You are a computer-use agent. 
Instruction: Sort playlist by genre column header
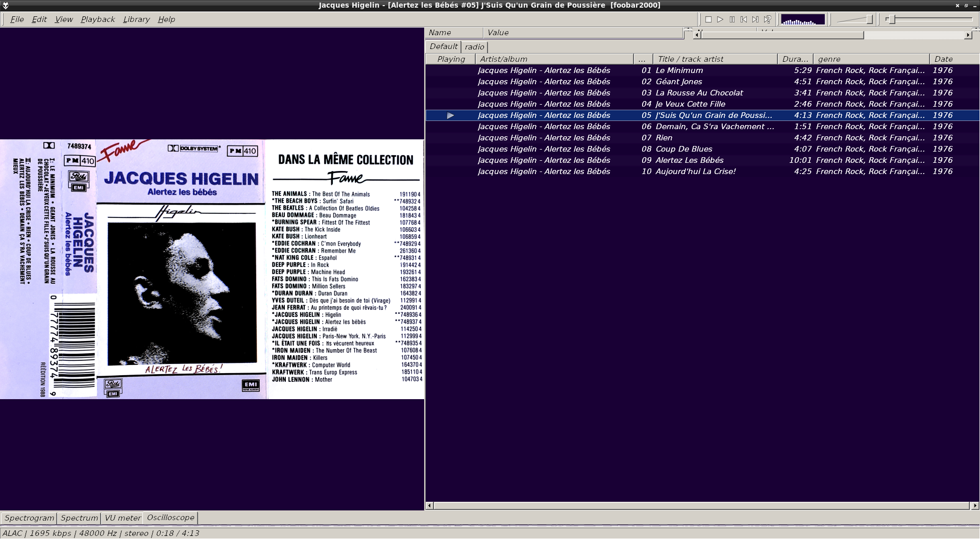[x=871, y=59]
